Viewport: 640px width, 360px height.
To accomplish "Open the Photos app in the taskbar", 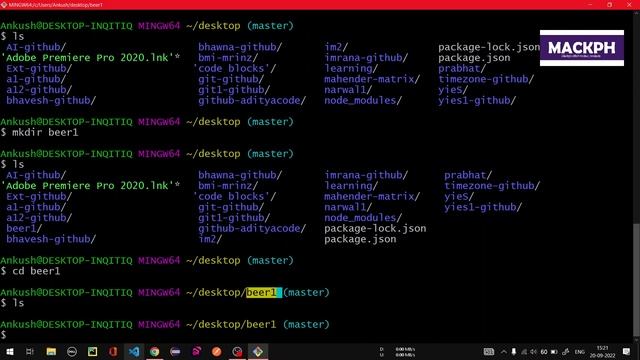I will pyautogui.click(x=93, y=351).
